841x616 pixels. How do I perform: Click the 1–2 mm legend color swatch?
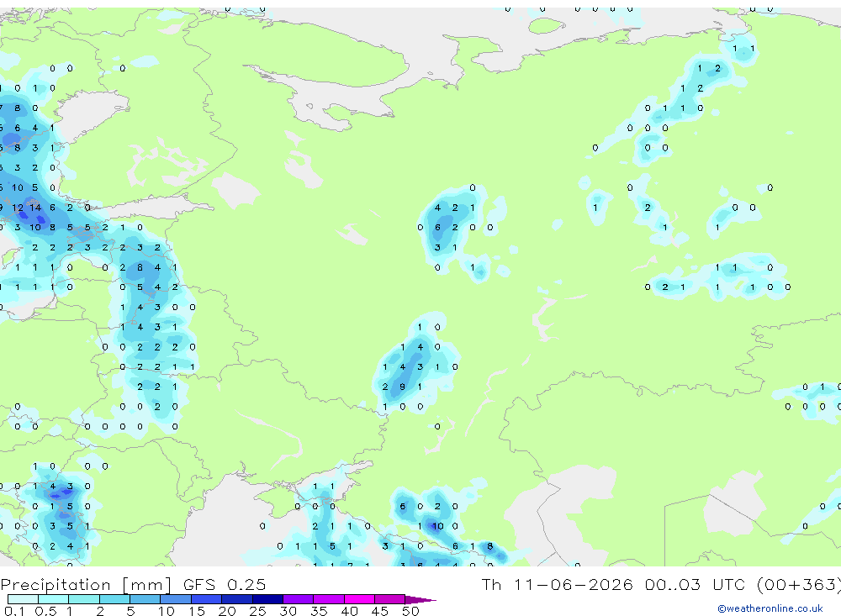tap(84, 599)
